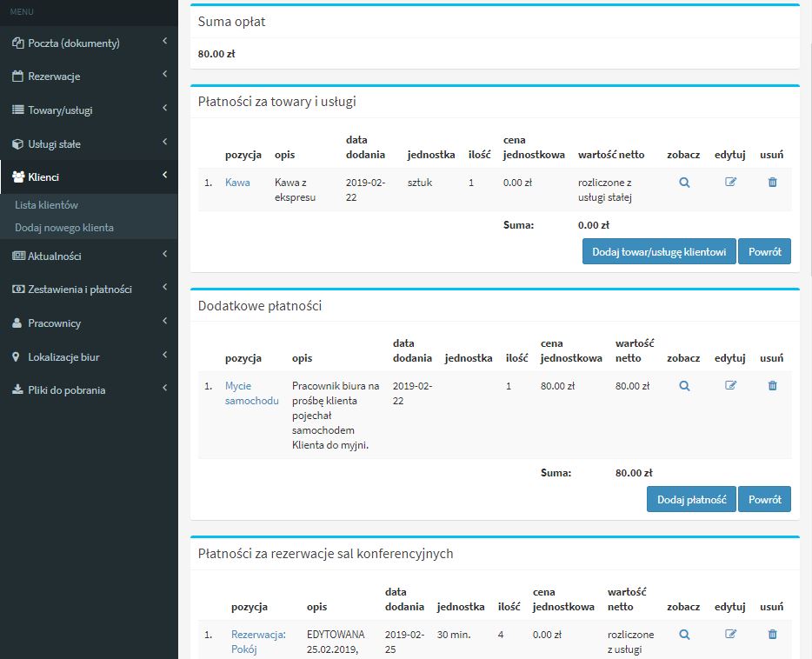Edit the Mycie samochodu payment entry
812x659 pixels.
(730, 385)
